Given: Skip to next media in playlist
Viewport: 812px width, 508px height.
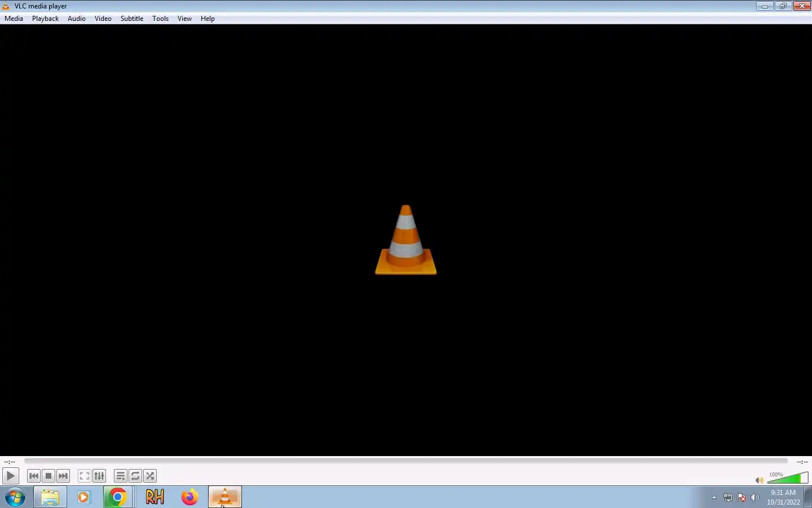Looking at the screenshot, I should pyautogui.click(x=63, y=476).
